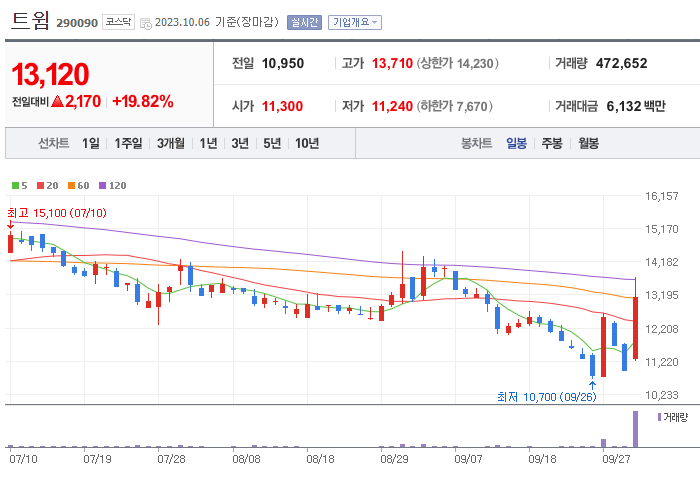Click the 08/29 date label on the axis

tap(394, 459)
